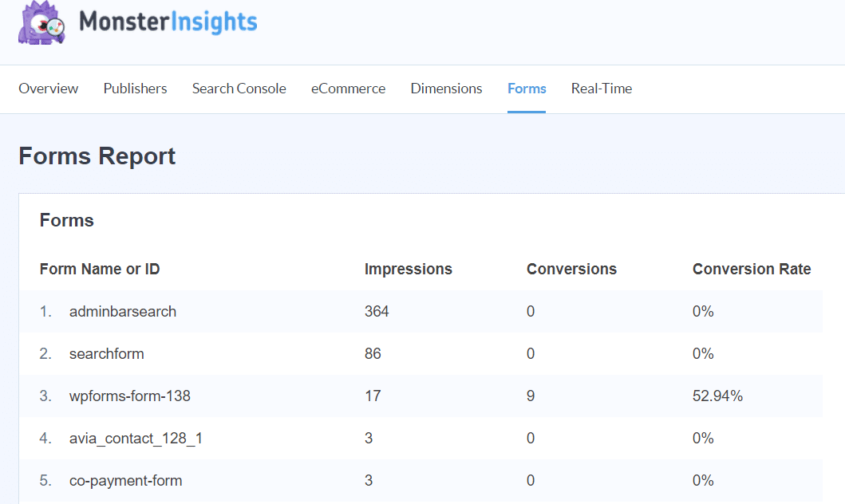The width and height of the screenshot is (845, 504).
Task: Click the Form Name or ID column header
Action: coord(100,270)
